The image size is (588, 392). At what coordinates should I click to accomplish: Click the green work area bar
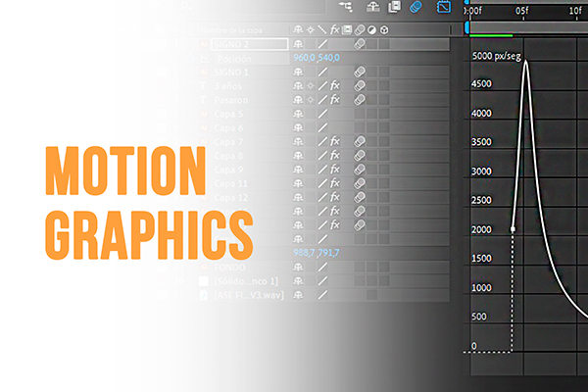click(x=491, y=35)
